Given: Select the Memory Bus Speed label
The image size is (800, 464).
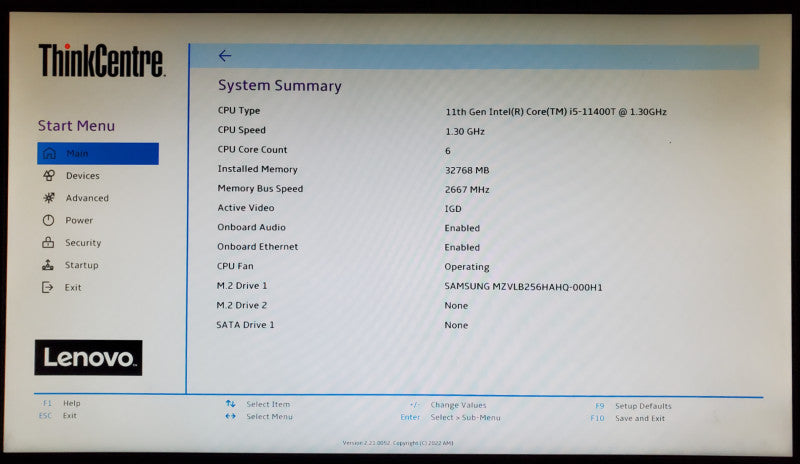Looking at the screenshot, I should click(x=260, y=188).
